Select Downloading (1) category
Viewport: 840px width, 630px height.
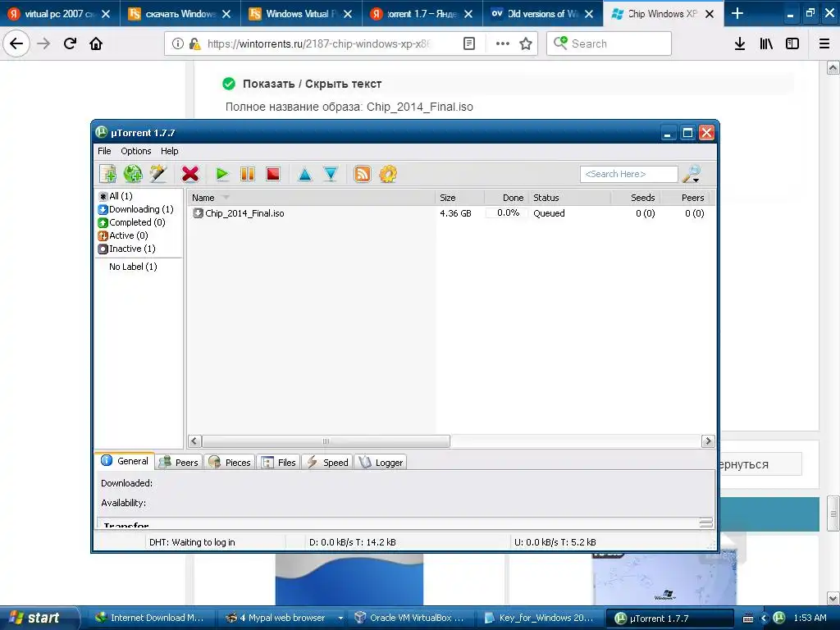(136, 209)
